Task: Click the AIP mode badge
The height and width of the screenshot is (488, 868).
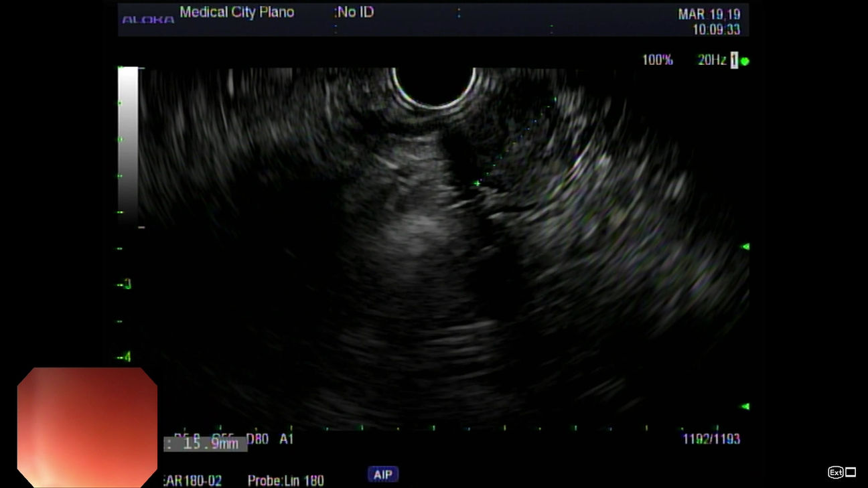Action: click(381, 473)
